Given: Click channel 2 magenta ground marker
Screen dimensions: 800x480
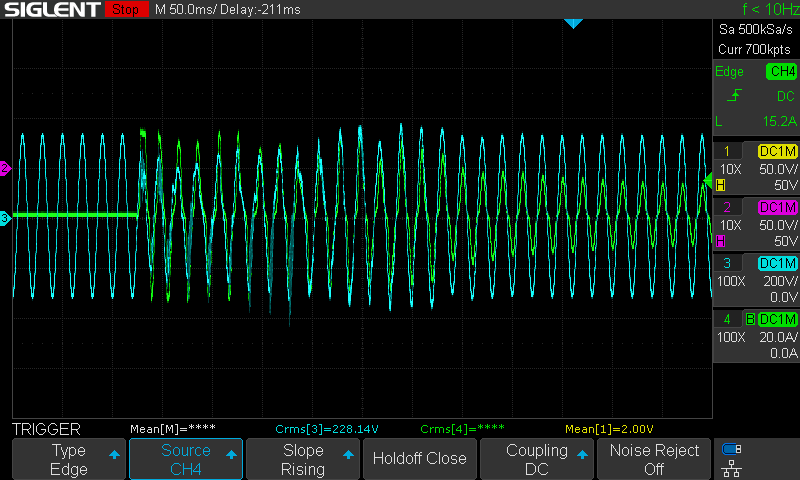Looking at the screenshot, I should tap(5, 169).
